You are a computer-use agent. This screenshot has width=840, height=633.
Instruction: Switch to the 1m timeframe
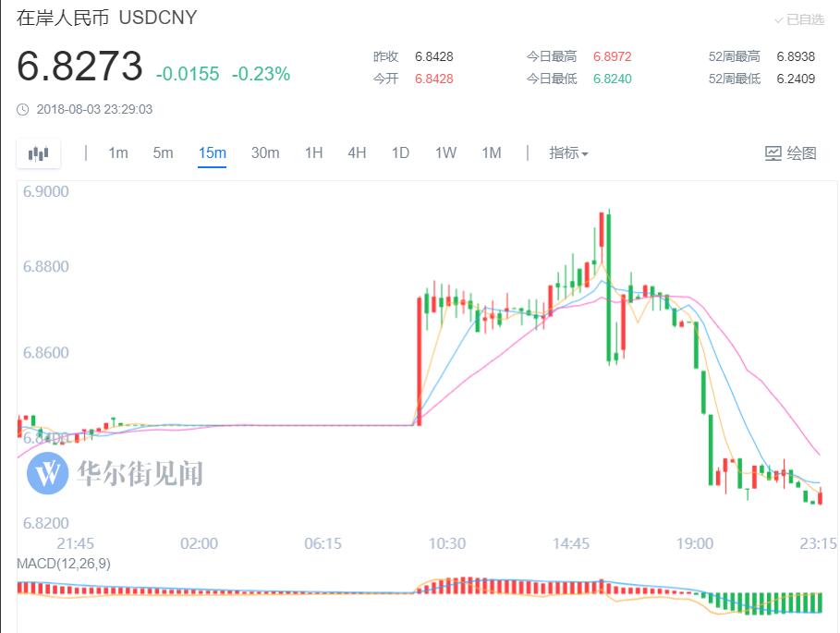[118, 152]
